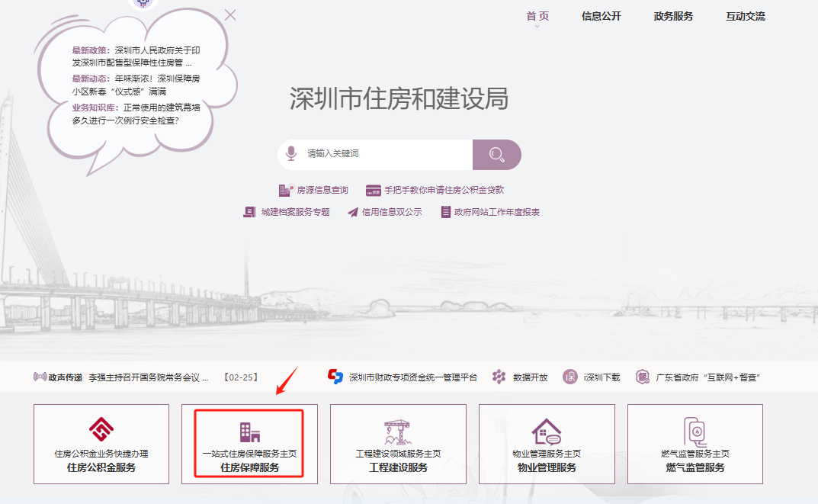Click the magnifier icon to search
818x504 pixels.
click(497, 154)
